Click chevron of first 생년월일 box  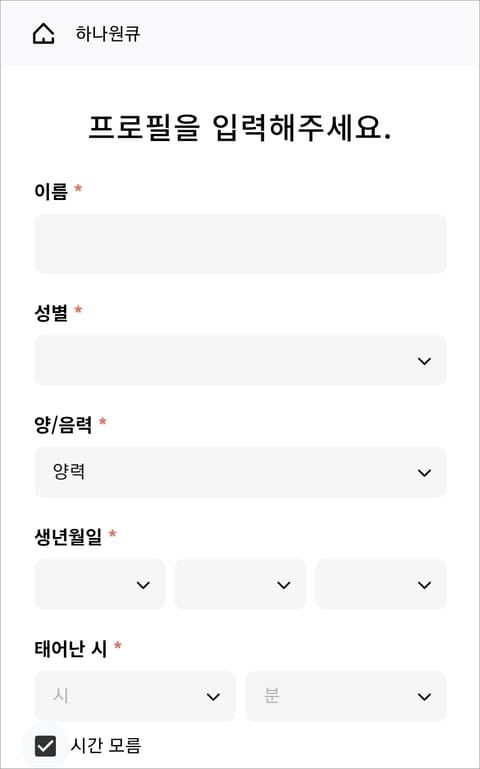click(143, 585)
